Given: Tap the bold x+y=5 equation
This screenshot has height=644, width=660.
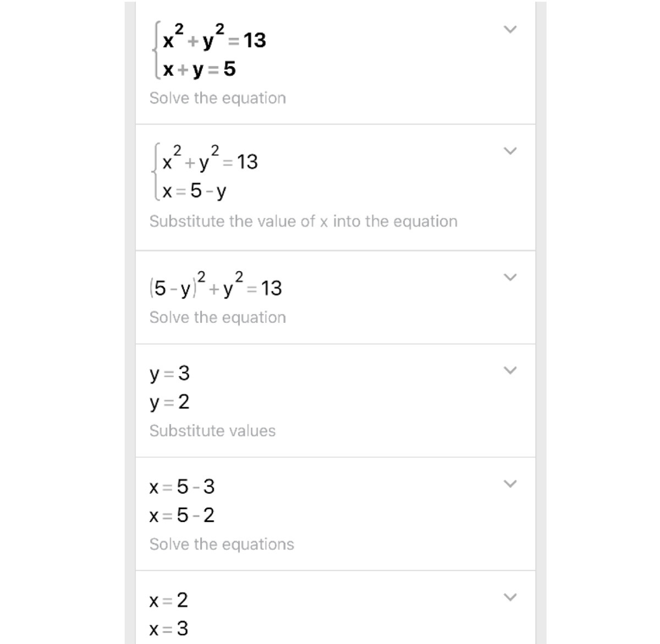Looking at the screenshot, I should 199,69.
